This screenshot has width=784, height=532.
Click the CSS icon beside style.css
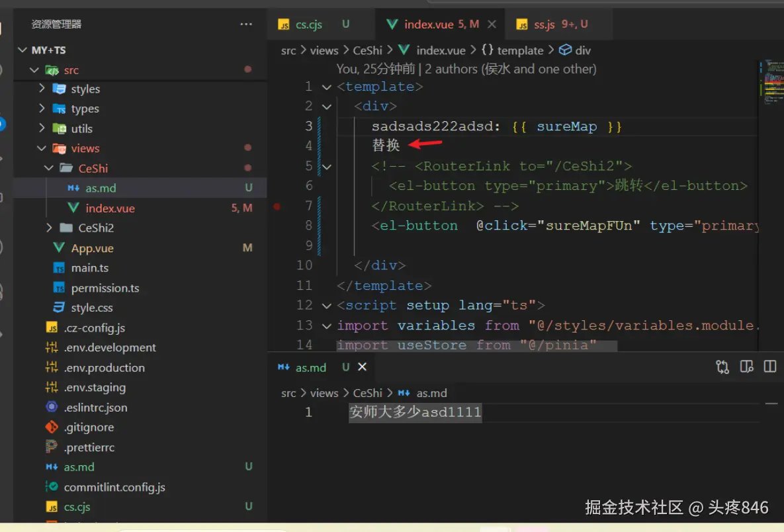pyautogui.click(x=58, y=308)
